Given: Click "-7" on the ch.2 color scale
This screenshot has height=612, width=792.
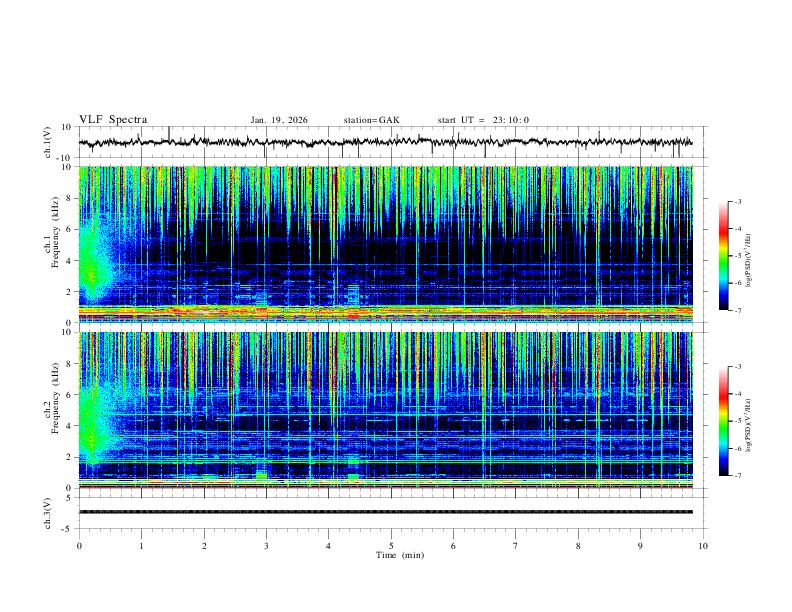Looking at the screenshot, I should point(738,475).
